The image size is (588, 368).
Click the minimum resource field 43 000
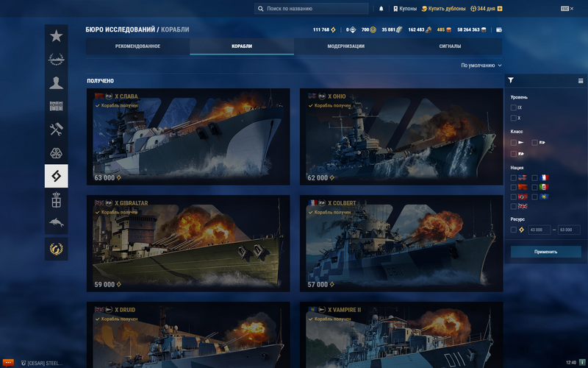click(x=539, y=230)
